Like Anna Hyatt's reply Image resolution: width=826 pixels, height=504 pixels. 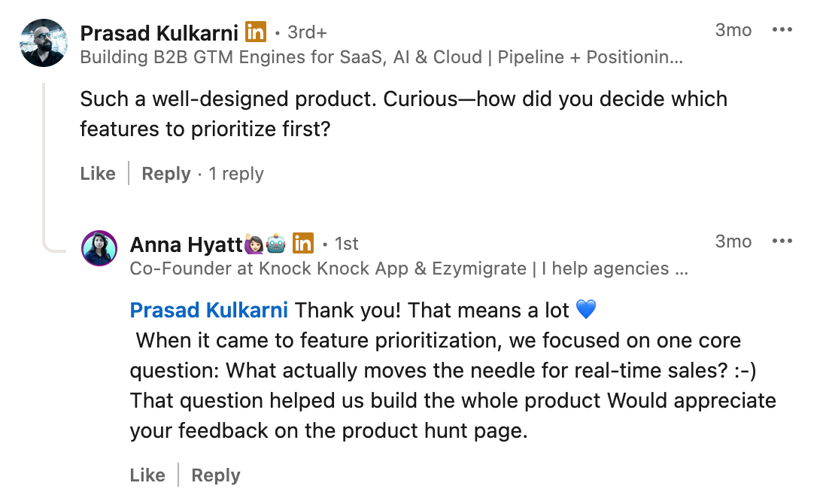click(147, 475)
